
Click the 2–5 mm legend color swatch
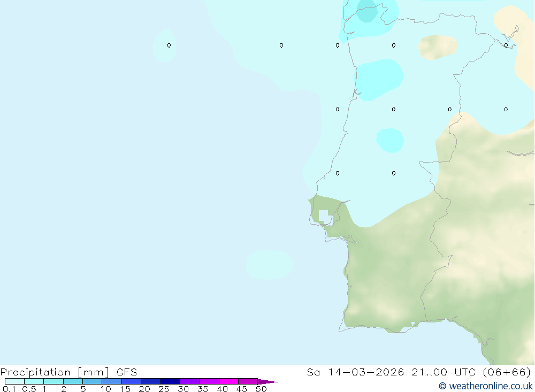[x=73, y=381]
